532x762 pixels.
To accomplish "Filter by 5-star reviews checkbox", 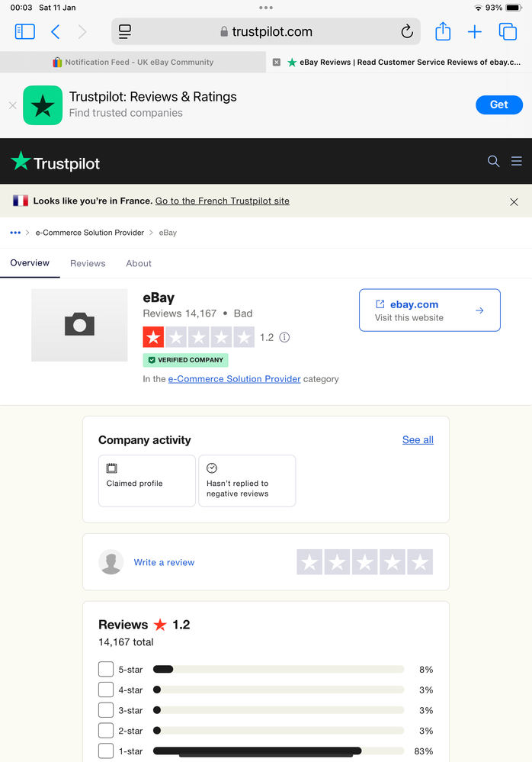I will 106,669.
